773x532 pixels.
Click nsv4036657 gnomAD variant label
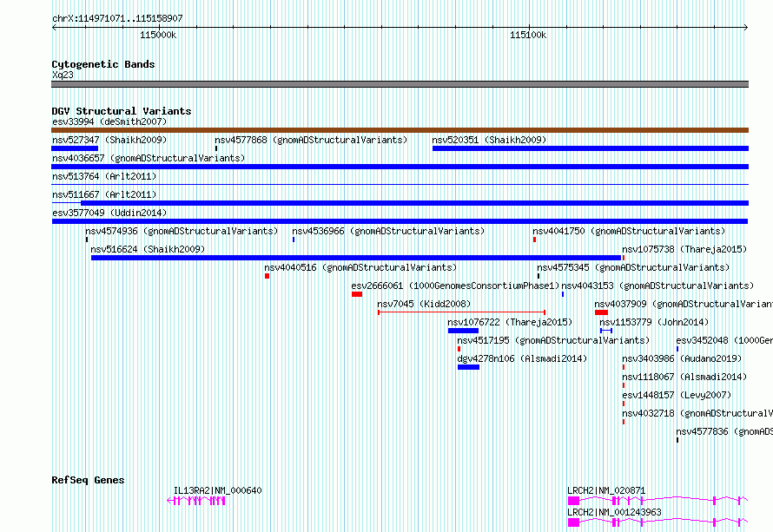point(149,158)
